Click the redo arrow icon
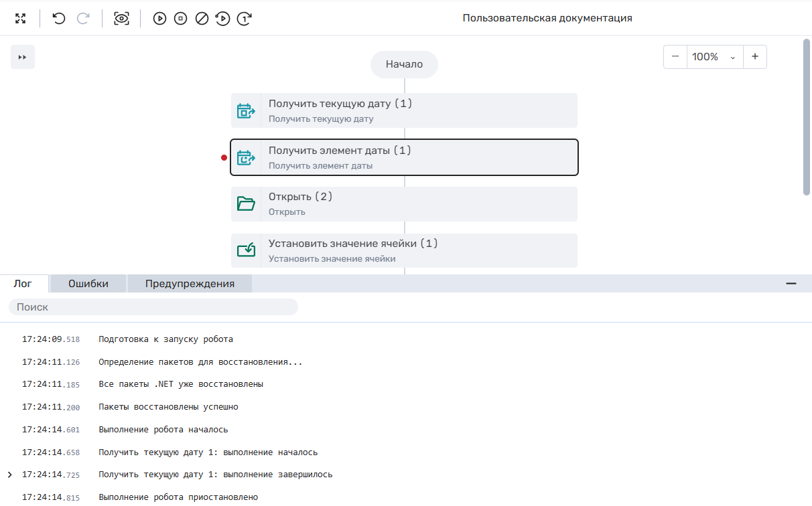This screenshot has width=812, height=506. tap(83, 19)
